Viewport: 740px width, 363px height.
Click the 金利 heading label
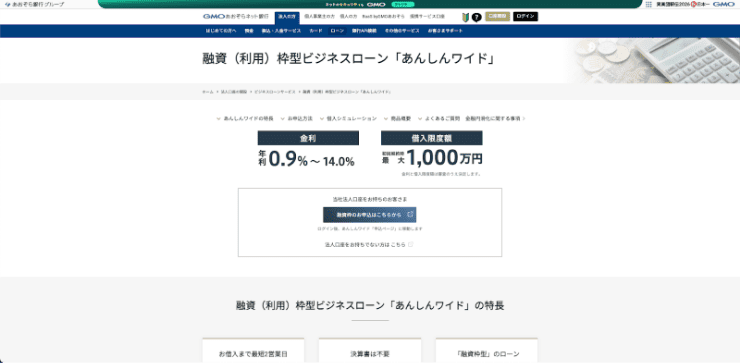[308, 138]
